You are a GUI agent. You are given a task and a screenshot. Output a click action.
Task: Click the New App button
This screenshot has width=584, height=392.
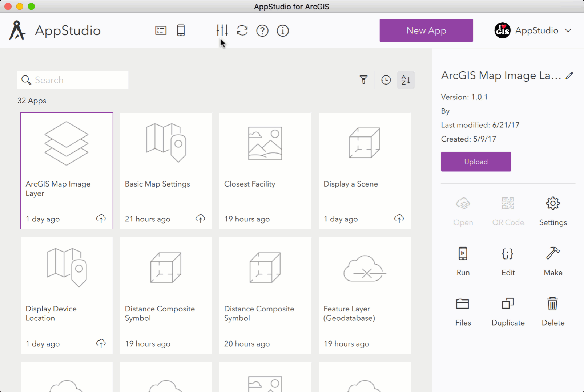[x=426, y=30]
